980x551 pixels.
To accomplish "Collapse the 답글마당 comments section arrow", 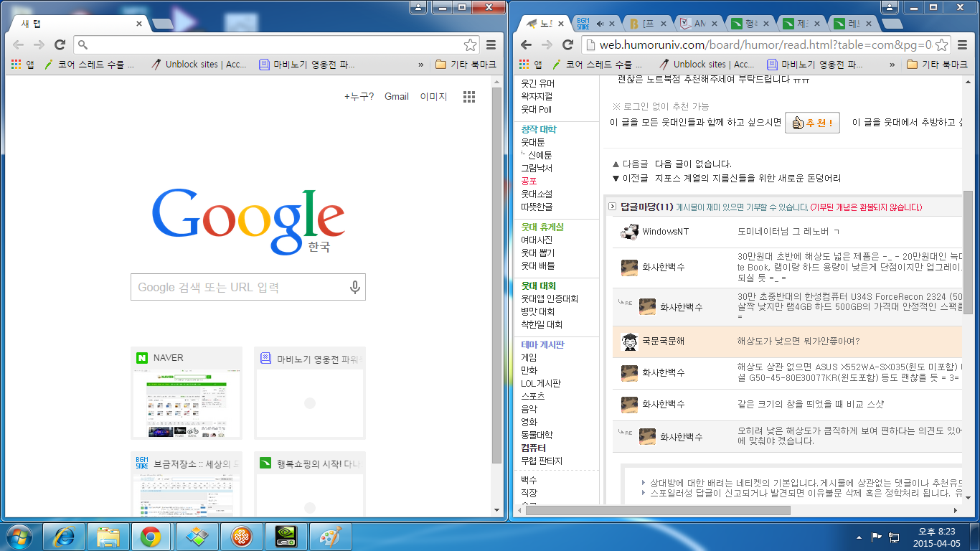I will click(x=612, y=207).
